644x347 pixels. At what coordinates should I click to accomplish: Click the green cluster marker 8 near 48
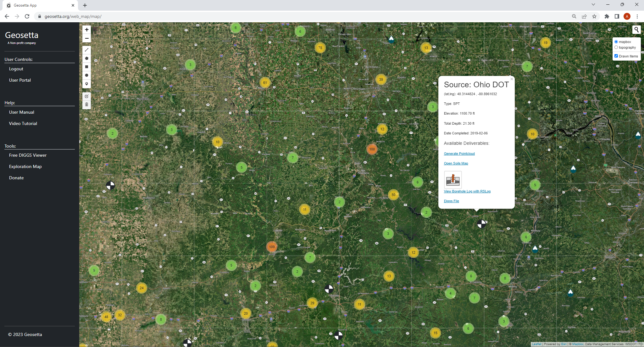[161, 319]
